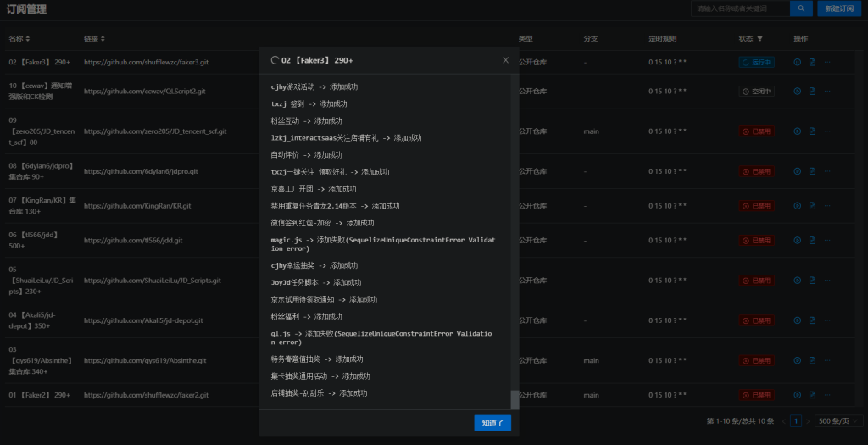Image resolution: width=868 pixels, height=445 pixels.
Task: Sort the table by 链接 column
Action: tap(103, 39)
